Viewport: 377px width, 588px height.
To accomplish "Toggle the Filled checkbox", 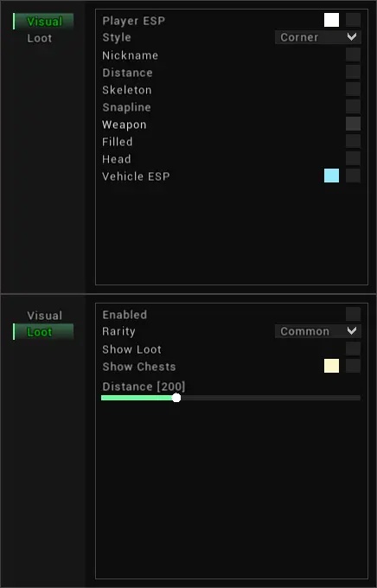I will point(353,141).
